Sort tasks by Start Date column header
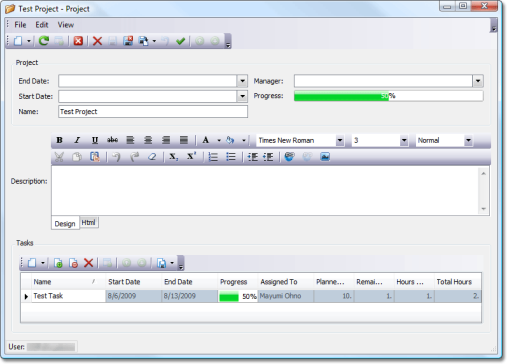This screenshot has height=364, width=507. pyautogui.click(x=133, y=282)
